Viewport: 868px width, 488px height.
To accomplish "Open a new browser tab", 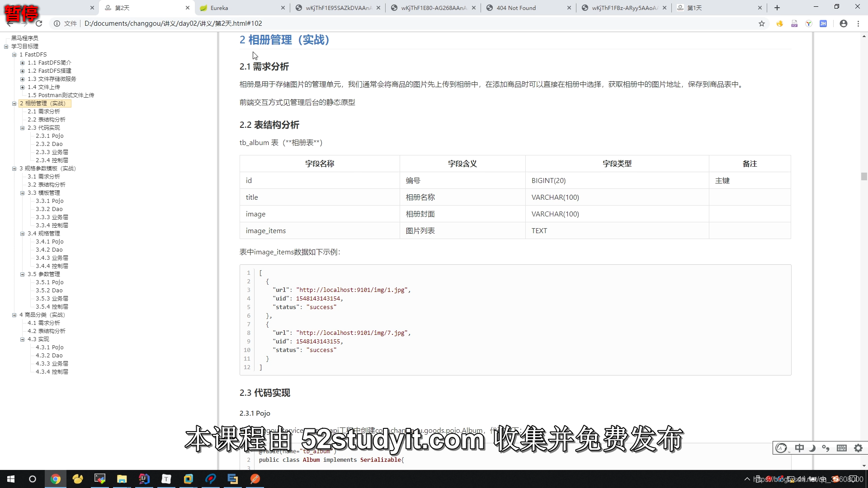I will click(x=777, y=8).
